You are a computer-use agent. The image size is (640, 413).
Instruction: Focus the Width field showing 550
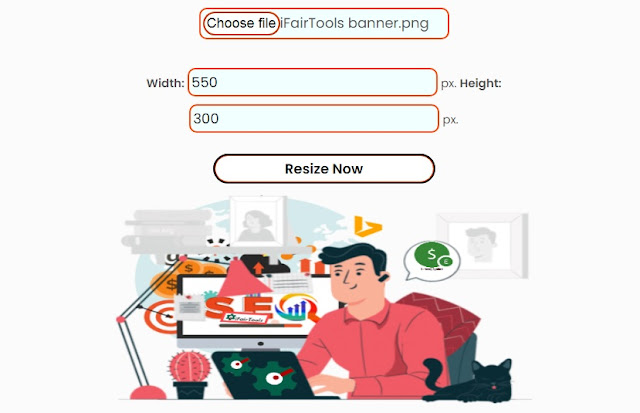[x=312, y=82]
